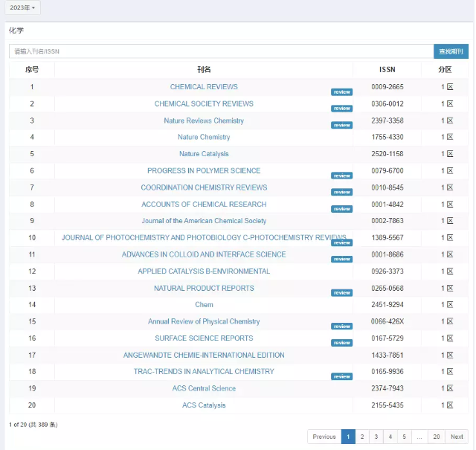The image size is (476, 450).
Task: Click the blue journal search button
Action: pyautogui.click(x=451, y=51)
